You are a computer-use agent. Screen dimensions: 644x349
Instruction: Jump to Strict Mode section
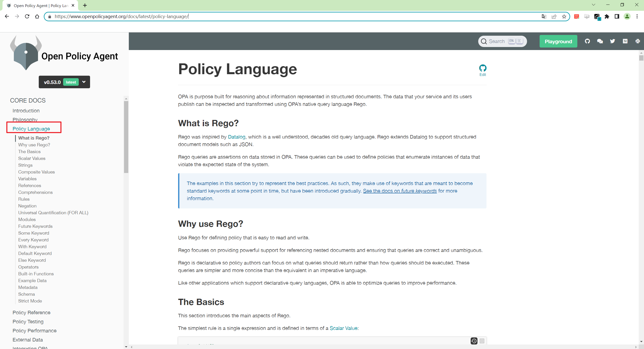(x=30, y=301)
